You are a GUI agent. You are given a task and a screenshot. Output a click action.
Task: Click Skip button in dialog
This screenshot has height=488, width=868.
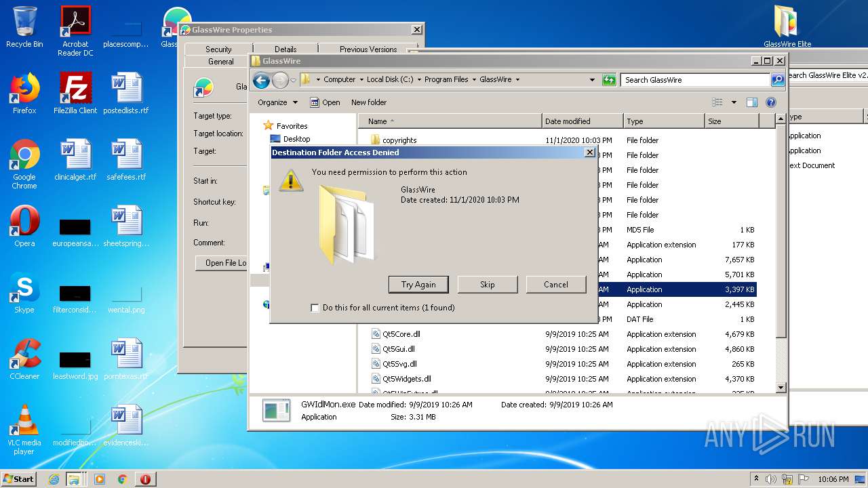point(488,285)
